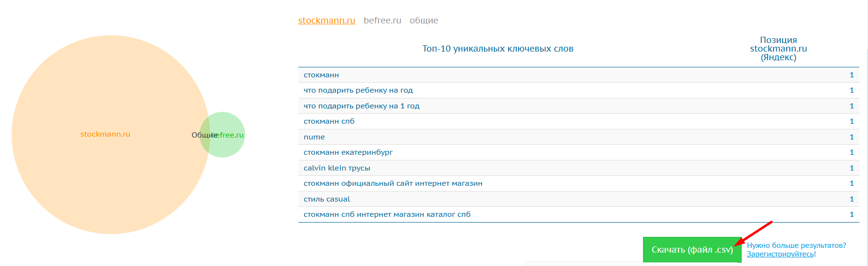This screenshot has width=868, height=266.
Task: Open the befree.ru tab
Action: tap(382, 21)
